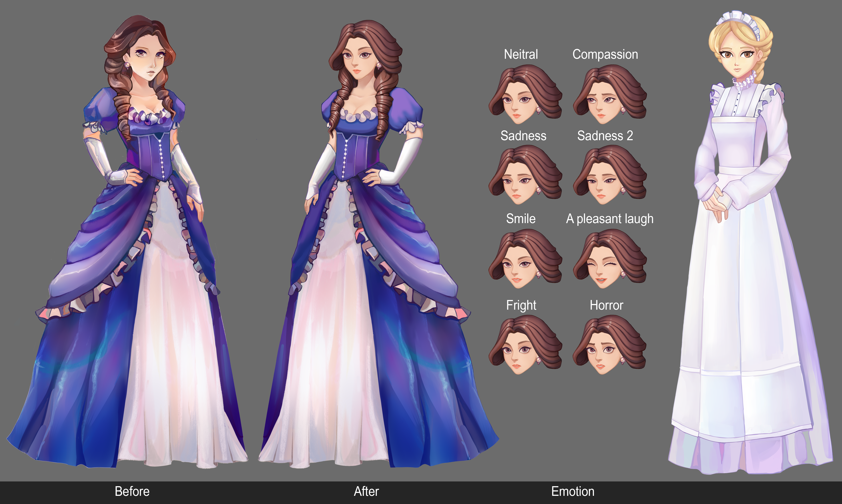
Task: Select the Horror face thumbnail
Action: (610, 345)
